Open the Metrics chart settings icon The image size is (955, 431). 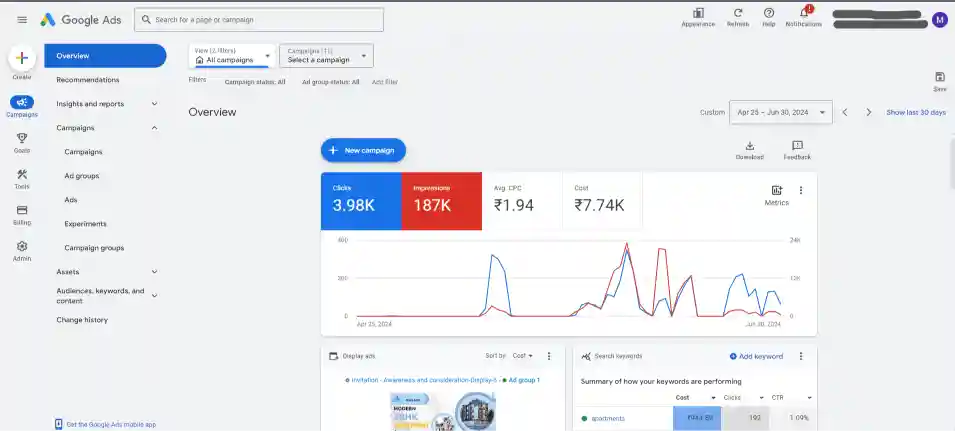pos(777,190)
